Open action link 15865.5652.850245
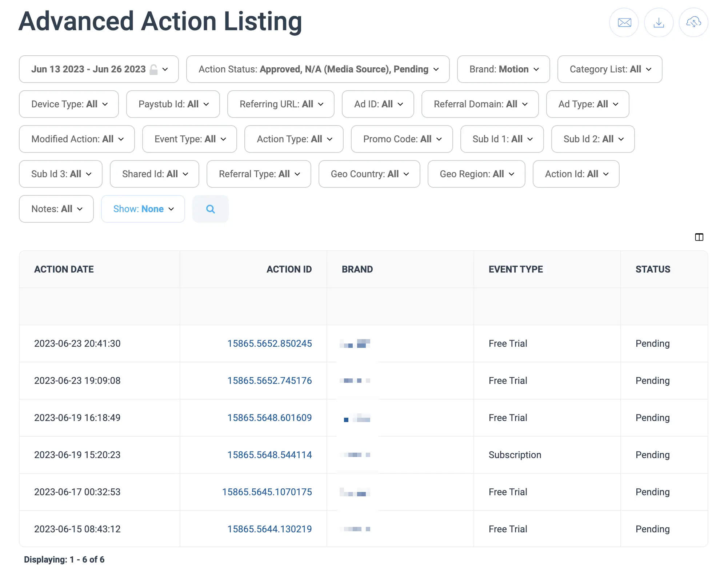 click(269, 343)
